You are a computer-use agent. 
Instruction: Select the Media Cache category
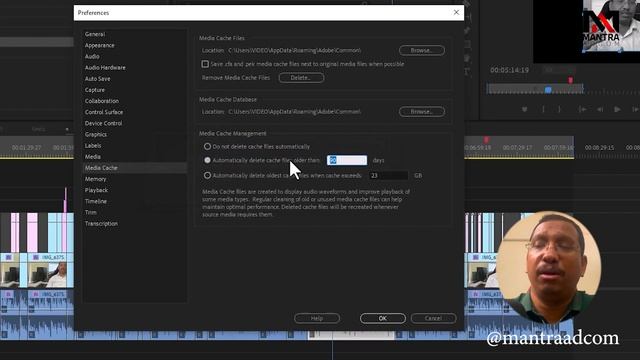pyautogui.click(x=135, y=168)
